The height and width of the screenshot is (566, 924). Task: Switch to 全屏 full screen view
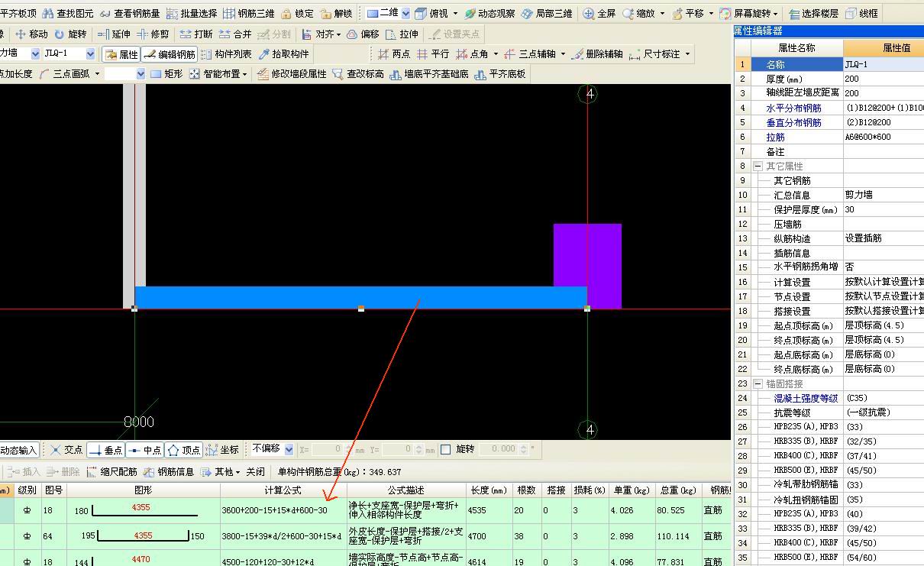tap(599, 14)
